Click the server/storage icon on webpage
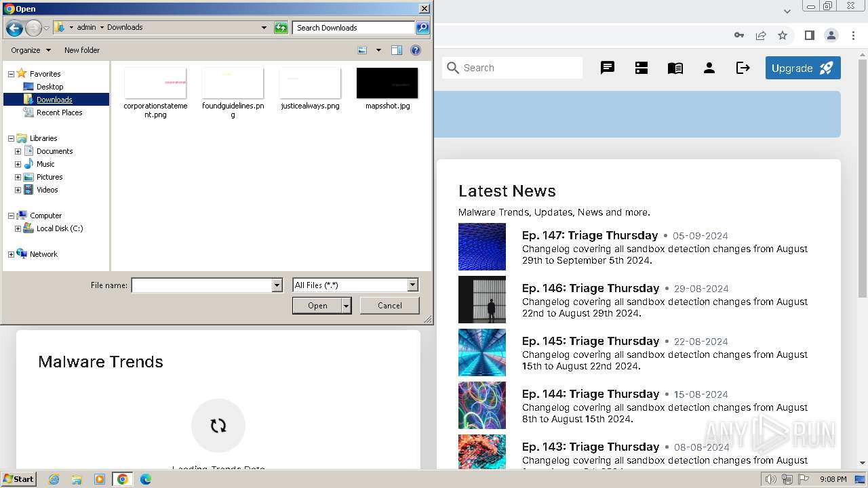Image resolution: width=868 pixels, height=488 pixels. 642,68
